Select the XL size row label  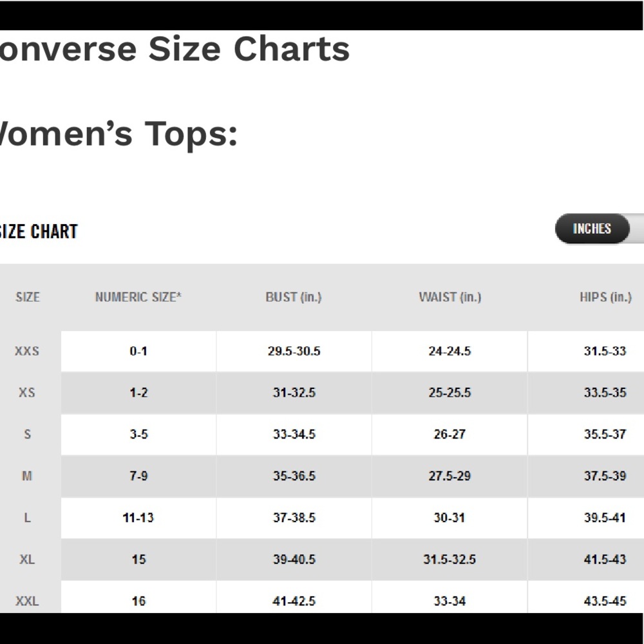27,560
